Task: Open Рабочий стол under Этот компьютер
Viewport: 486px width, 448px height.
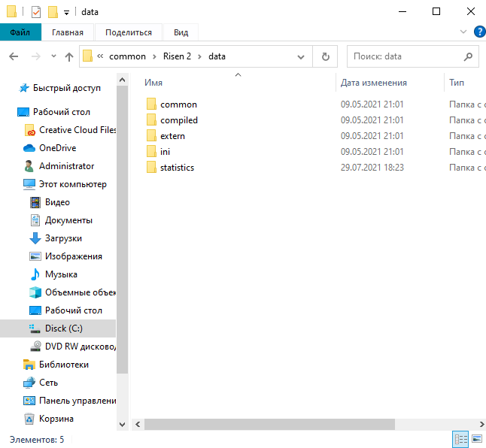Action: coord(66,310)
